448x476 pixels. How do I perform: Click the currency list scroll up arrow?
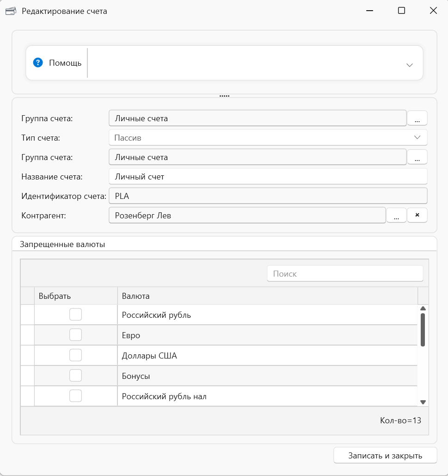point(423,309)
